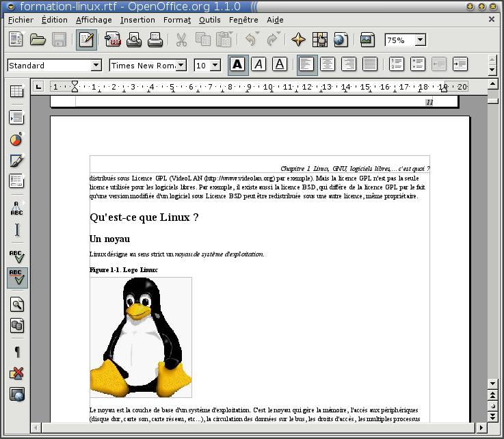Image resolution: width=504 pixels, height=439 pixels.
Task: Open the Find and Replace tool
Action: tap(17, 304)
